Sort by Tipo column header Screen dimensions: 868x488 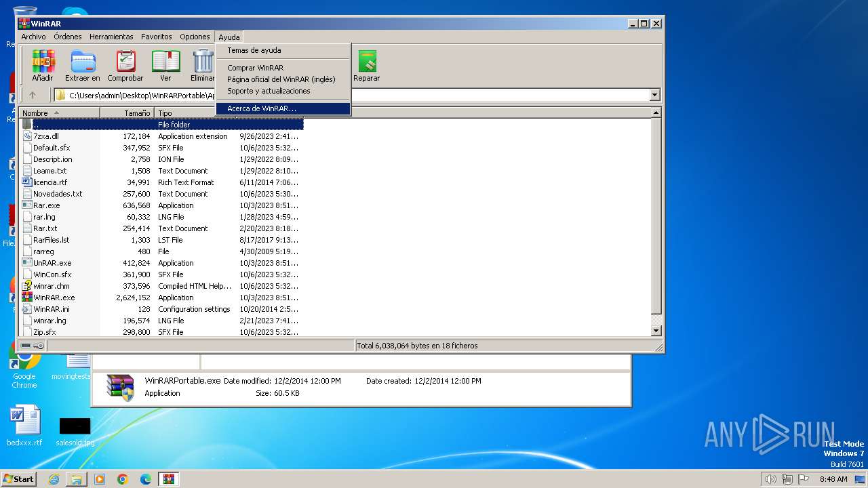tap(195, 113)
